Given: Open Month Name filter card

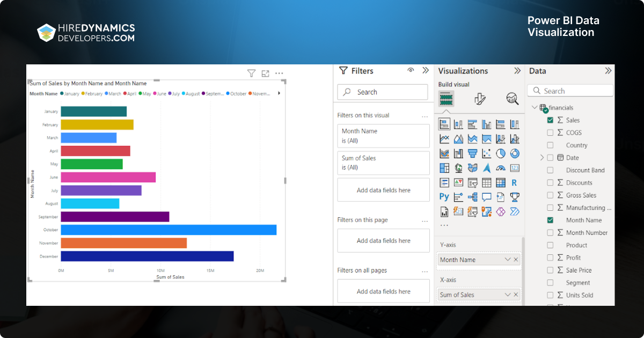Looking at the screenshot, I should point(384,136).
